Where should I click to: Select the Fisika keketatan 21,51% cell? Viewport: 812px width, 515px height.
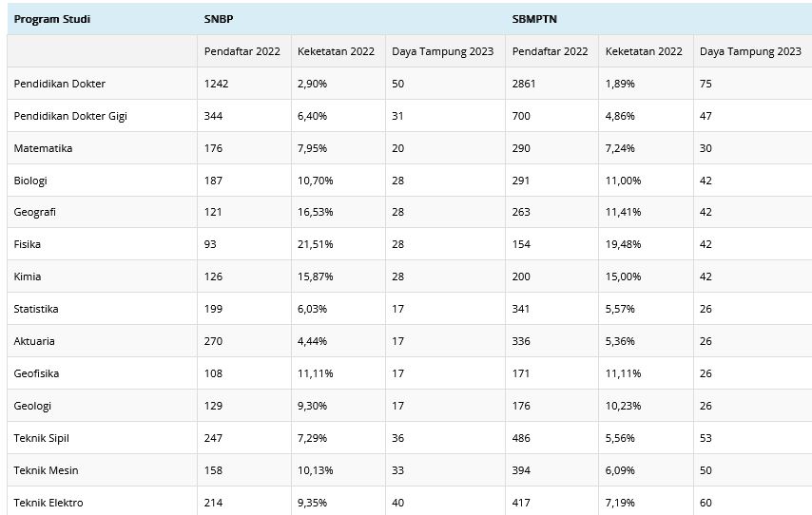coord(338,244)
